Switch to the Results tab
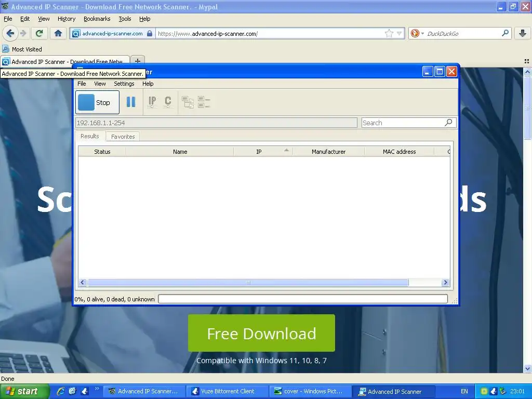Viewport: 532px width, 399px height. pyautogui.click(x=90, y=136)
